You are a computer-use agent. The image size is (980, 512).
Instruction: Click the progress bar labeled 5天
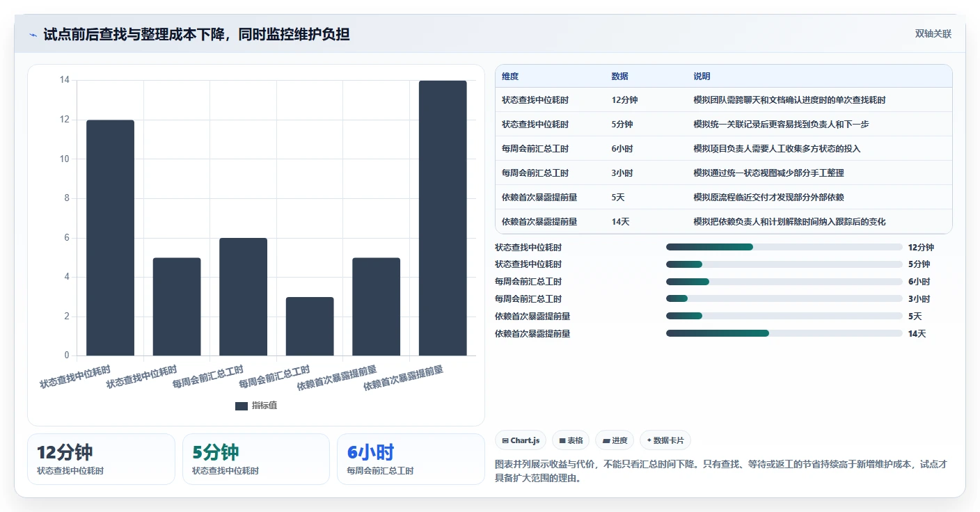(784, 317)
